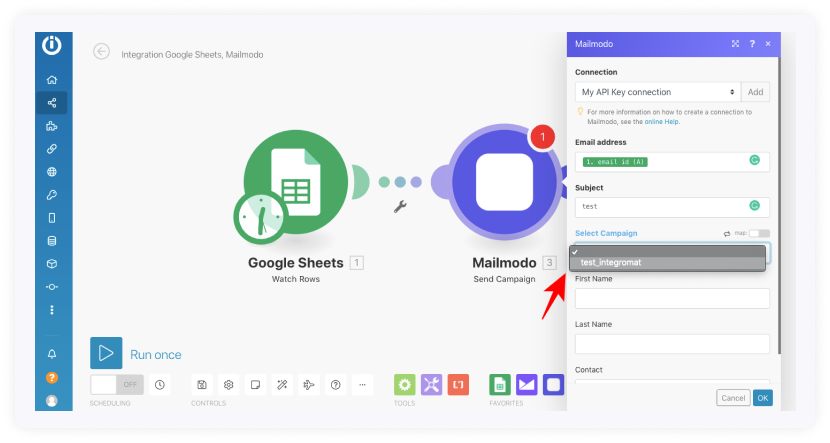Open Data stores database icon in sidebar

(x=51, y=241)
